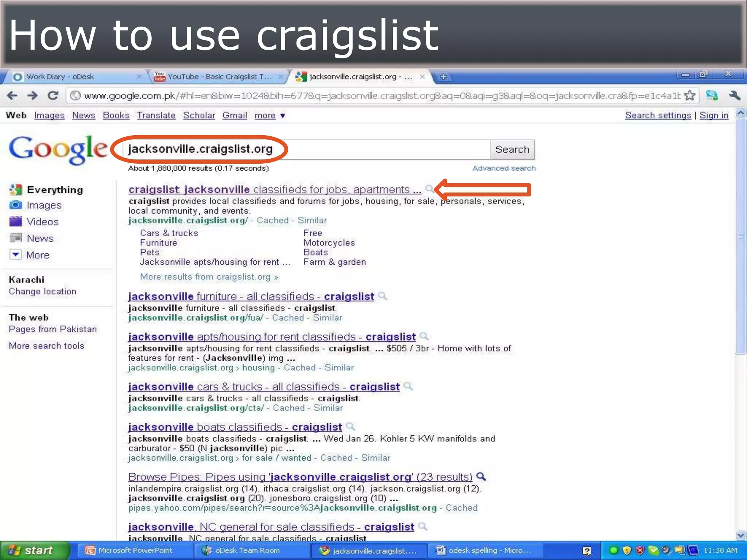Close the YouTube Basic Craigslist tab
Image resolution: width=747 pixels, height=560 pixels.
[280, 77]
